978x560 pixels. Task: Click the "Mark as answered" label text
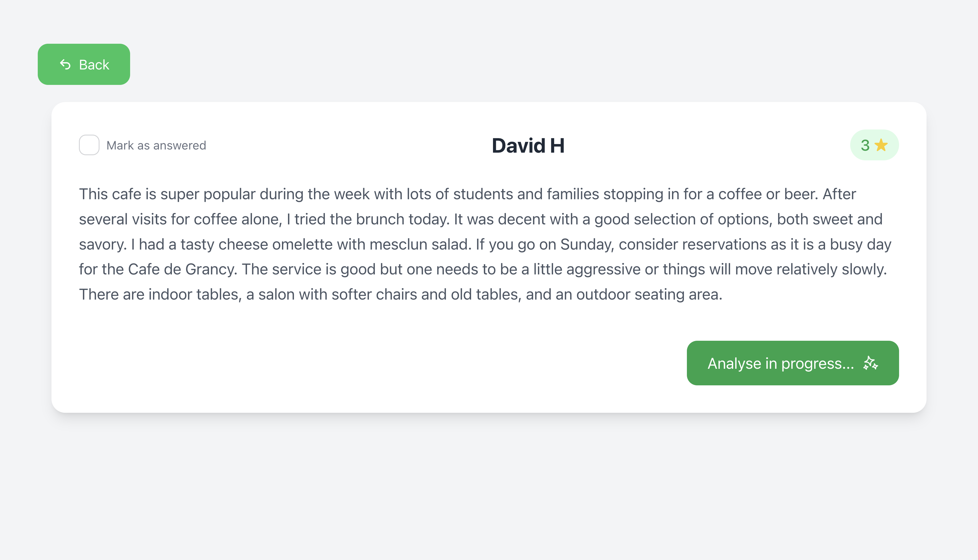(x=156, y=146)
